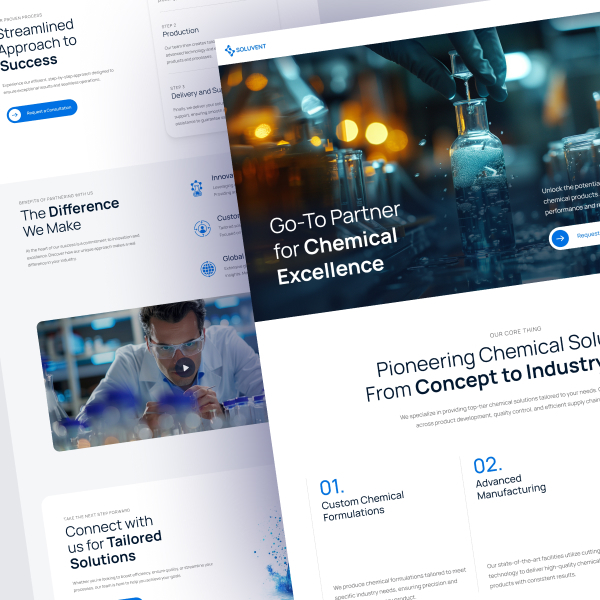Image resolution: width=600 pixels, height=600 pixels.
Task: Click the hero Request button arrow icon
Action: [x=560, y=238]
